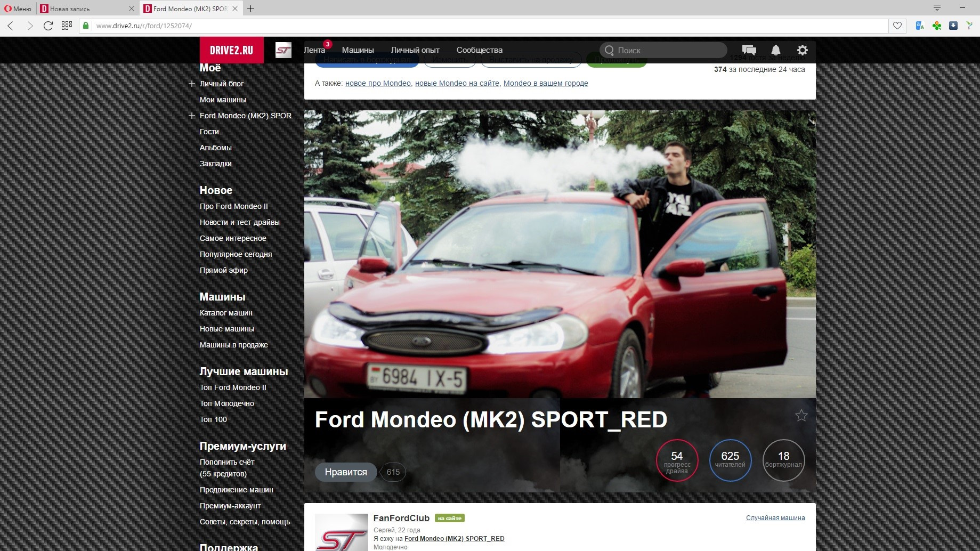Open Самое интересное link
Viewport: 980px width, 551px height.
(233, 238)
